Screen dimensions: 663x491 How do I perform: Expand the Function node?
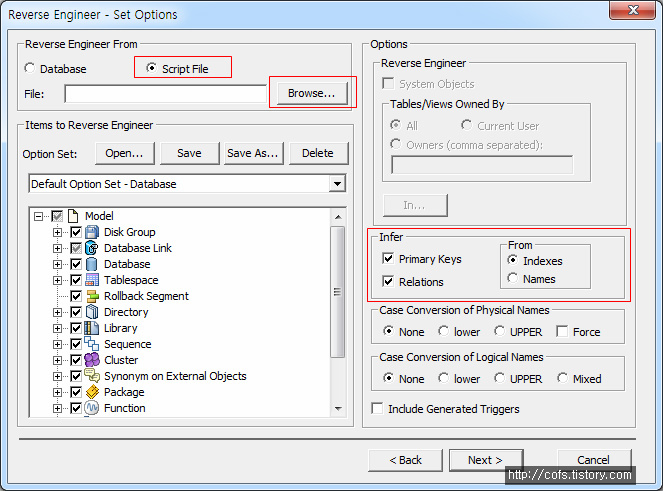tap(58, 408)
